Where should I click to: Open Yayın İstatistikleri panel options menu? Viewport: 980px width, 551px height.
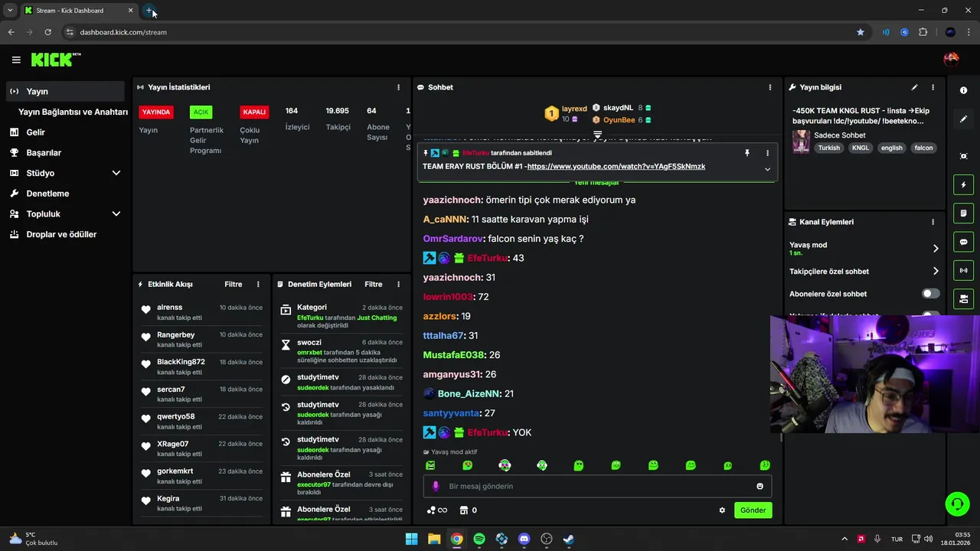[x=398, y=87]
